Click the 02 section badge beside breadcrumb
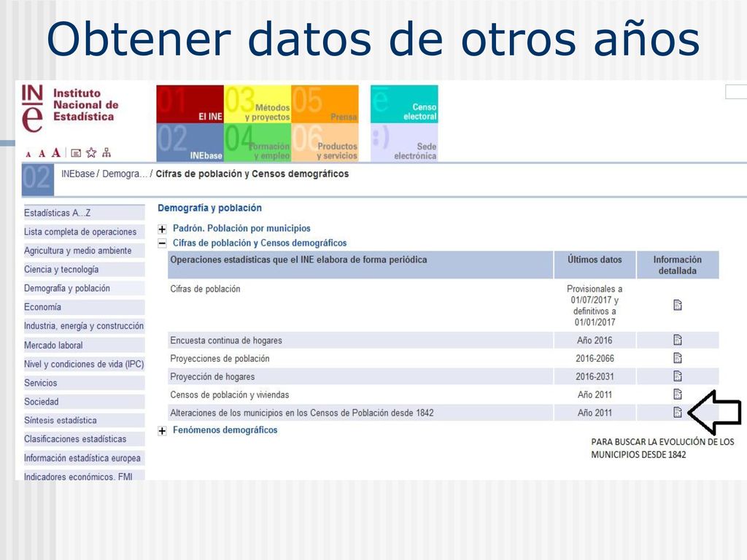Viewport: 747px width, 560px height. 38,179
